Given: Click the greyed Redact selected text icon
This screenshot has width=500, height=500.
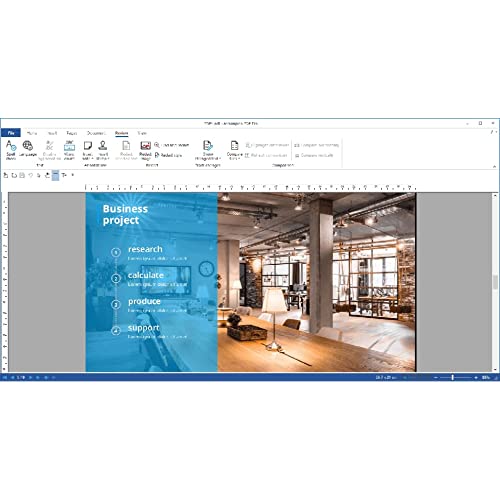Looking at the screenshot, I should point(126,149).
